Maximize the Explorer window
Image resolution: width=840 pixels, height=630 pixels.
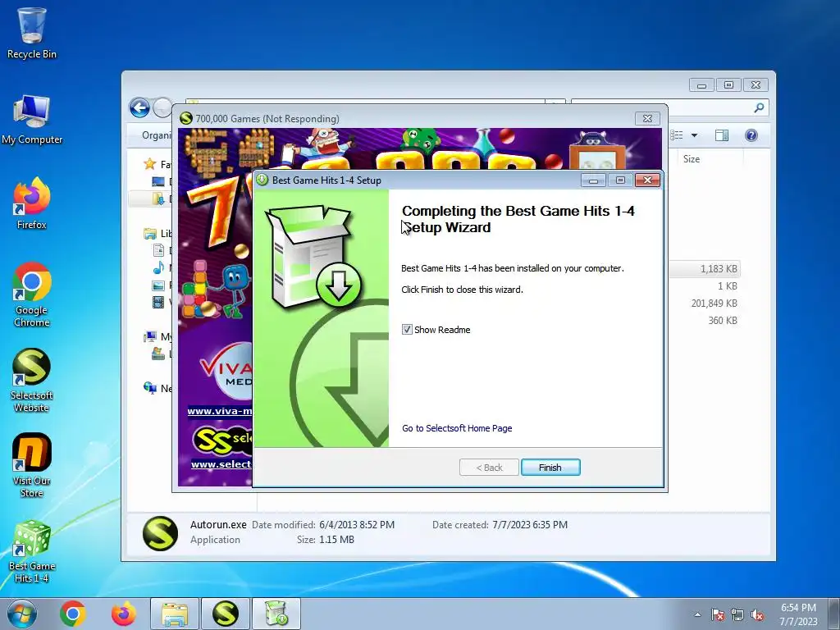(728, 84)
